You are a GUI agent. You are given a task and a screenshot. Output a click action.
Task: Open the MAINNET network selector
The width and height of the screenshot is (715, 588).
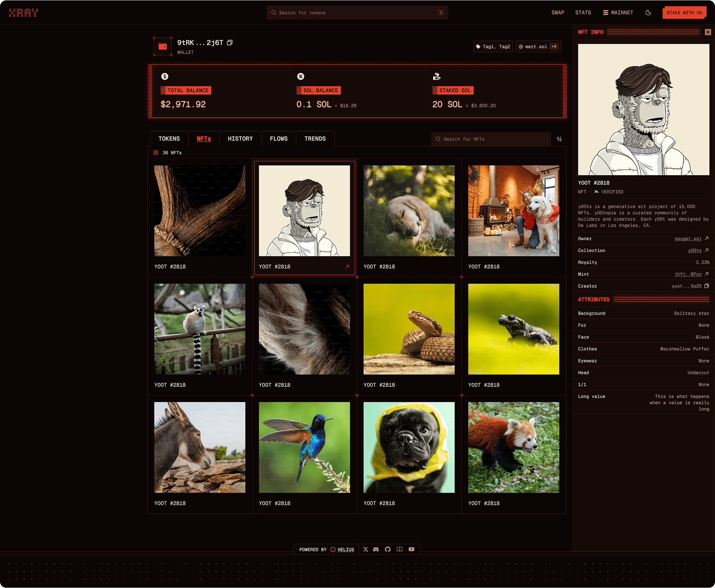[618, 13]
